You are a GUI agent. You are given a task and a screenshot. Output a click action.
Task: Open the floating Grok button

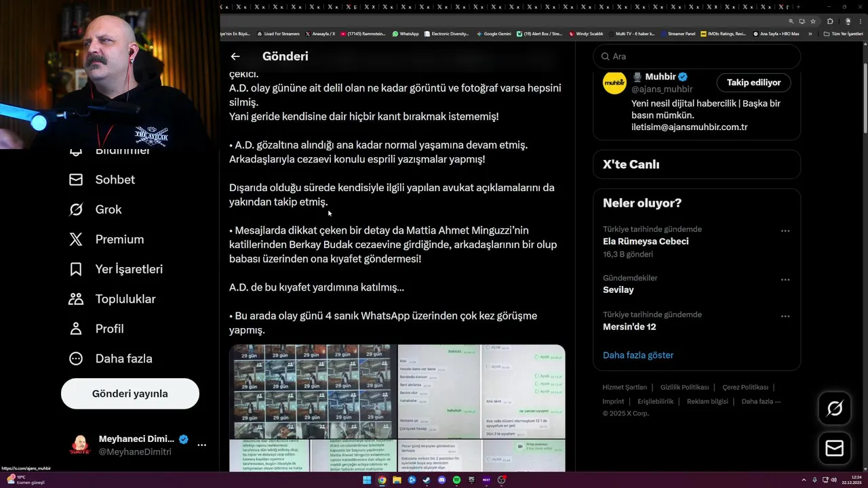pos(835,408)
